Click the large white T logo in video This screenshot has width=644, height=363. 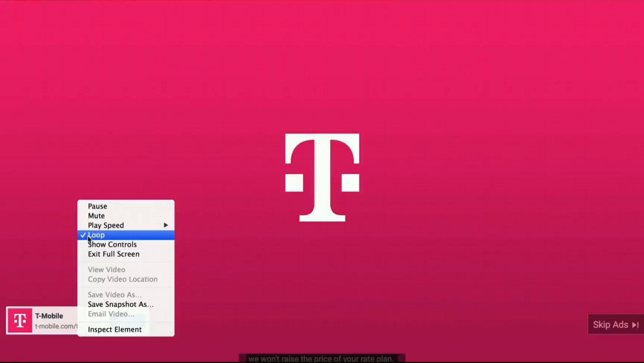[x=322, y=178]
